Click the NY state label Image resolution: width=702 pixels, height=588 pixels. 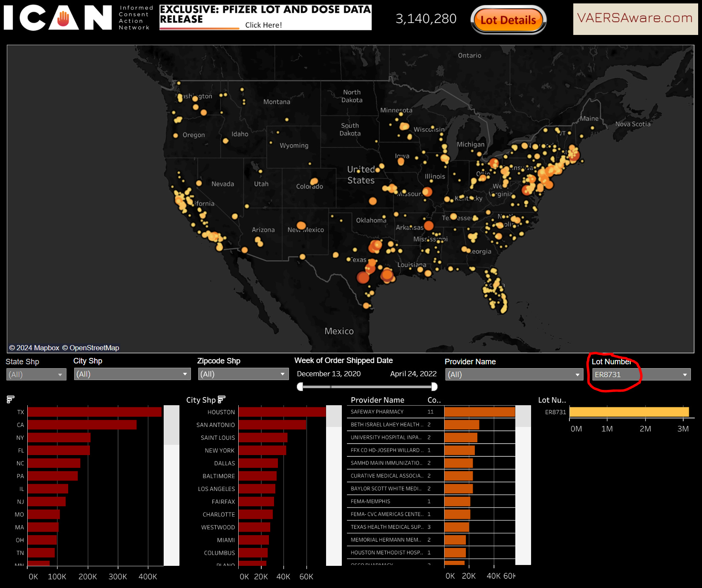(20, 438)
